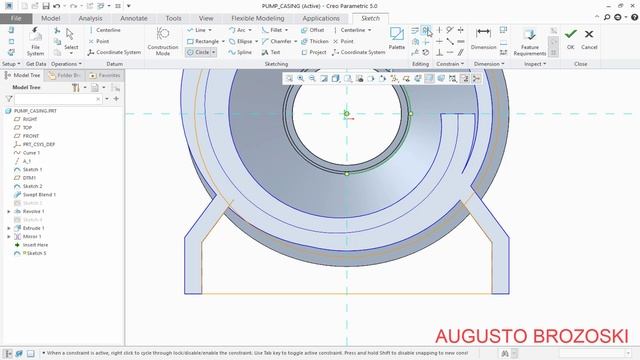Select the Offset tool
The image size is (640, 360).
312,30
